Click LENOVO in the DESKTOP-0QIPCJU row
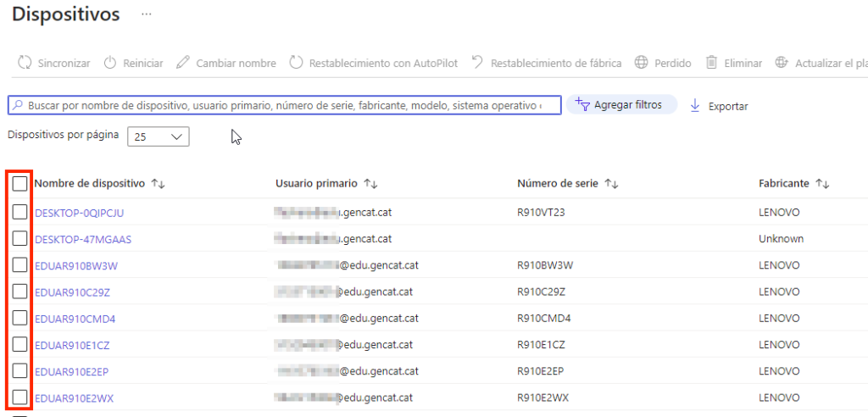The width and height of the screenshot is (868, 417). [x=779, y=213]
